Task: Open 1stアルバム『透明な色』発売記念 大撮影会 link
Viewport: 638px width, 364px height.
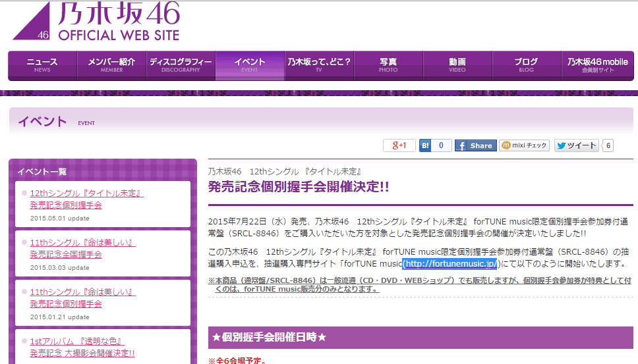Action: [82, 348]
